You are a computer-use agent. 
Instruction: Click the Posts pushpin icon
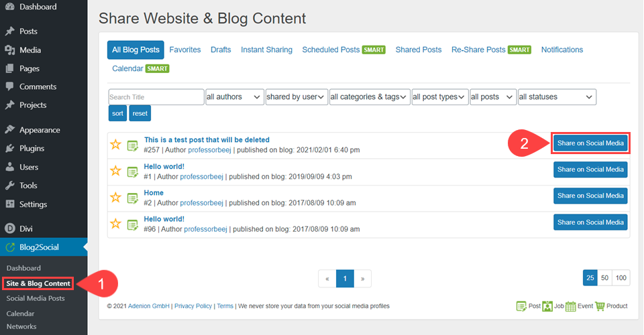pos(10,31)
